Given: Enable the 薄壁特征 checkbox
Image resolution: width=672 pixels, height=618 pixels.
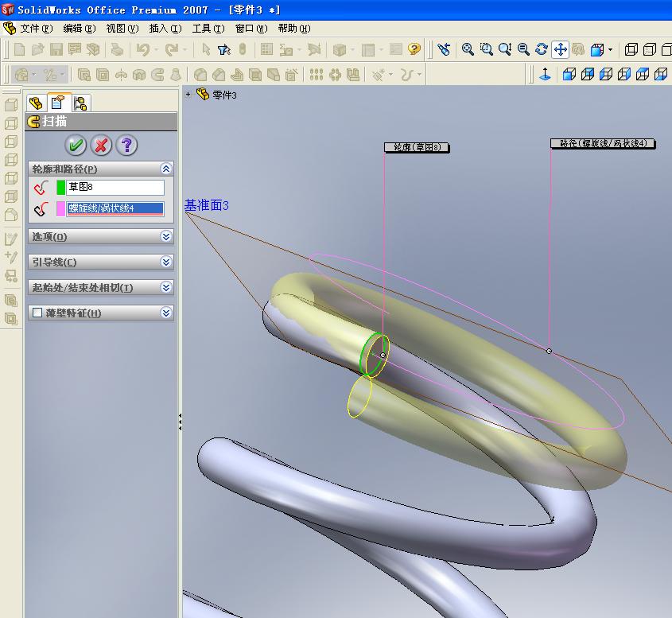Looking at the screenshot, I should tap(37, 313).
